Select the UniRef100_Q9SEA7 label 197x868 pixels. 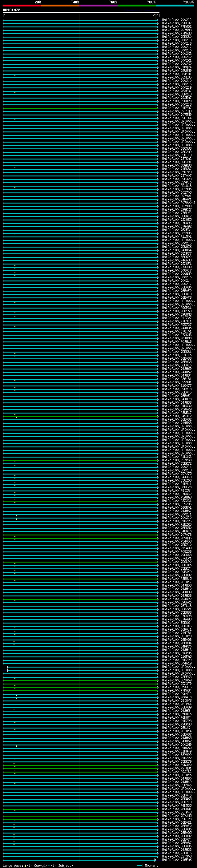pos(177,98)
